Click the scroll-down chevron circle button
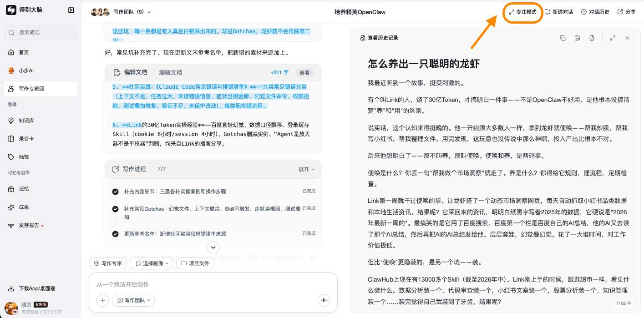Screen dimensions: 644x318 tap(213, 247)
